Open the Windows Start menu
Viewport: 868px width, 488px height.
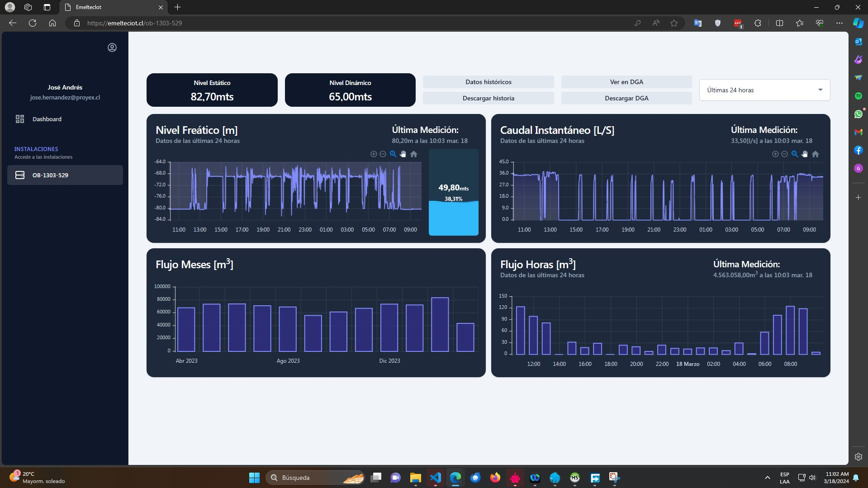point(254,478)
